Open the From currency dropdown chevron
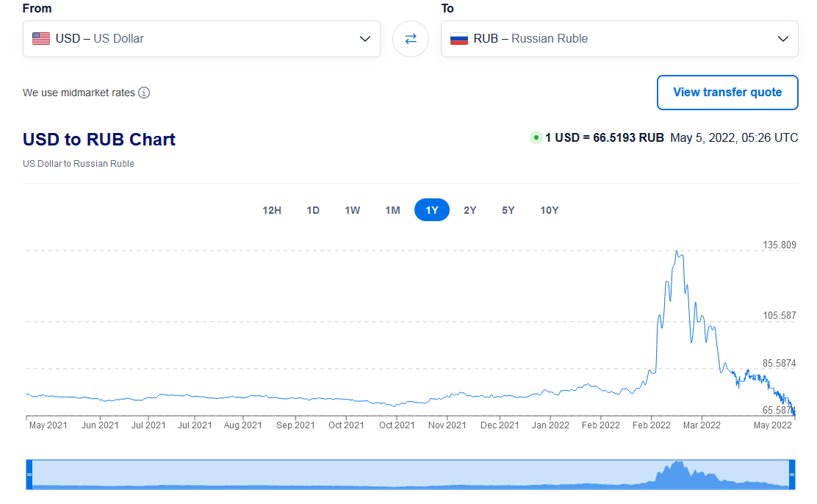This screenshot has width=817, height=504. pos(365,39)
